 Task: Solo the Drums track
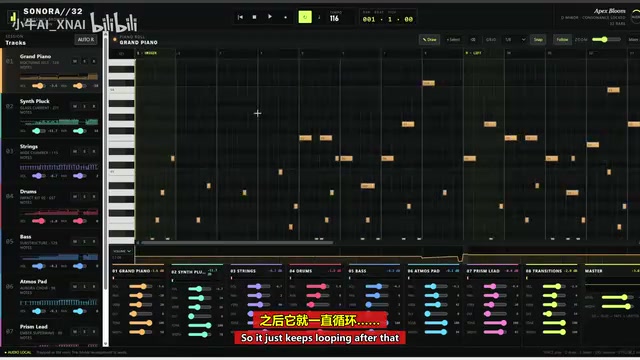point(84,196)
